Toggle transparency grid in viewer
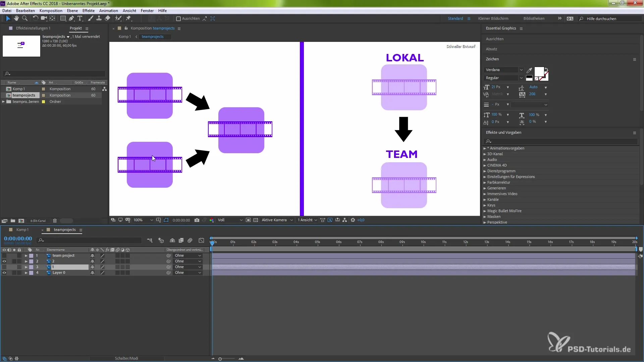 click(256, 220)
